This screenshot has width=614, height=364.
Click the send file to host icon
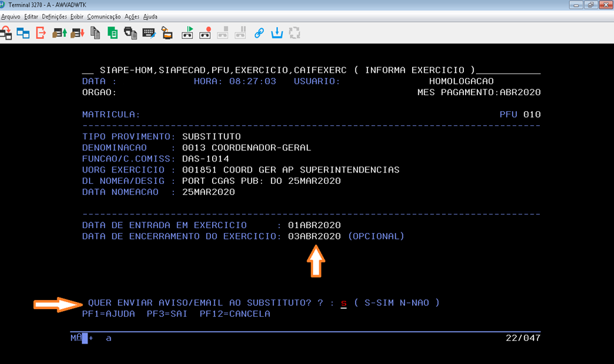(59, 33)
